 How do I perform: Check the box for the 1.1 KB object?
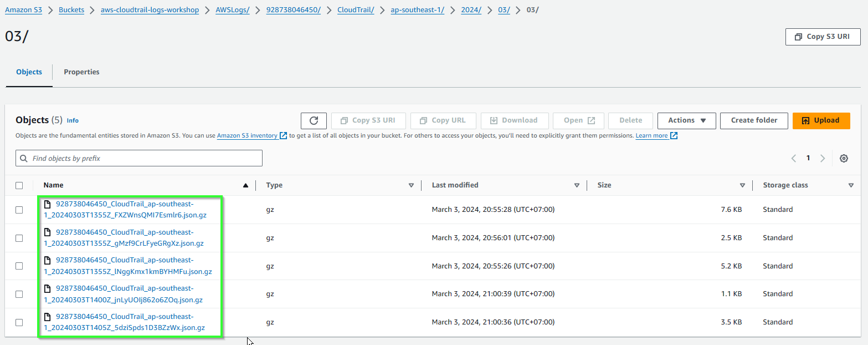coord(19,294)
